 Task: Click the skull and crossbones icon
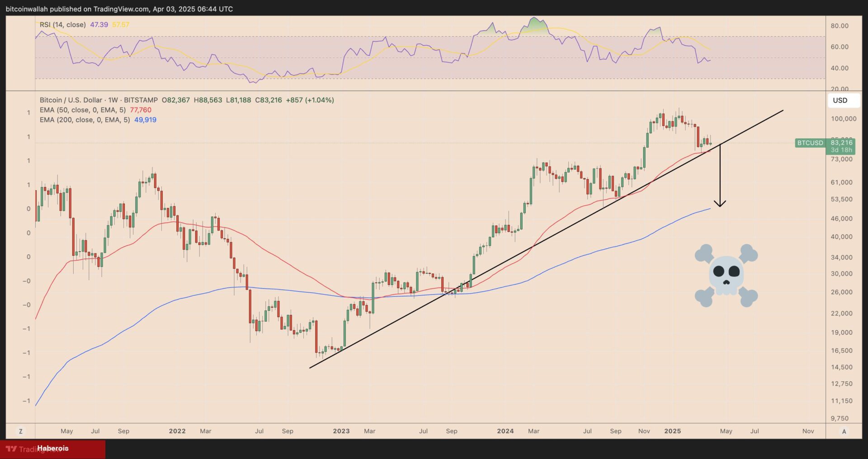point(726,276)
